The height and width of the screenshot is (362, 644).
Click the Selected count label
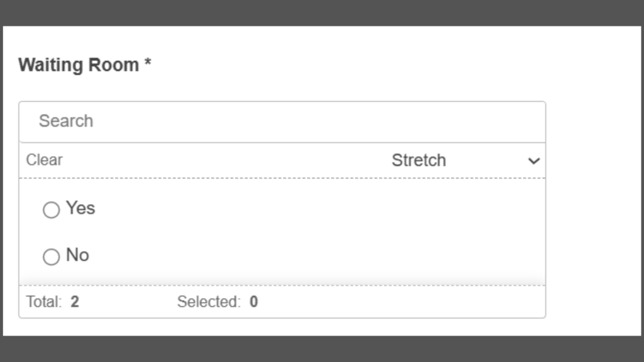pyautogui.click(x=209, y=302)
